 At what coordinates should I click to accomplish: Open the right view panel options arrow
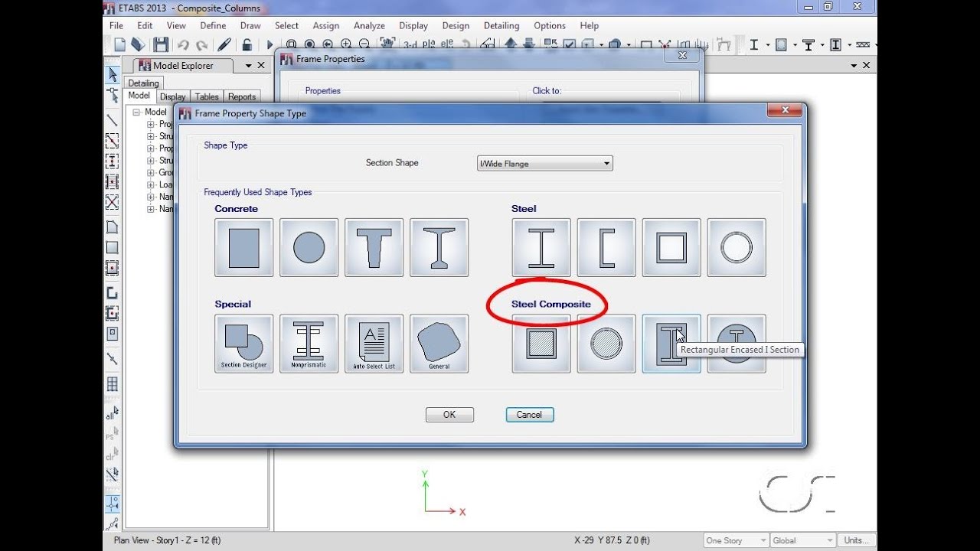pyautogui.click(x=854, y=66)
